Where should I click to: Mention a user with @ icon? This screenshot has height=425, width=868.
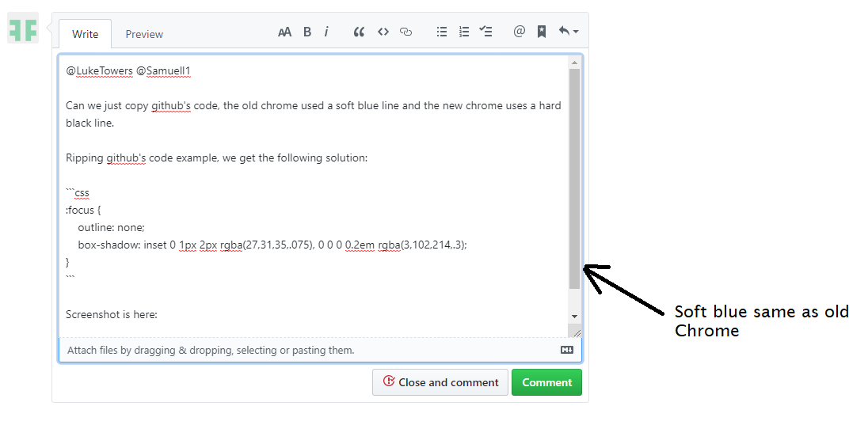(x=519, y=32)
